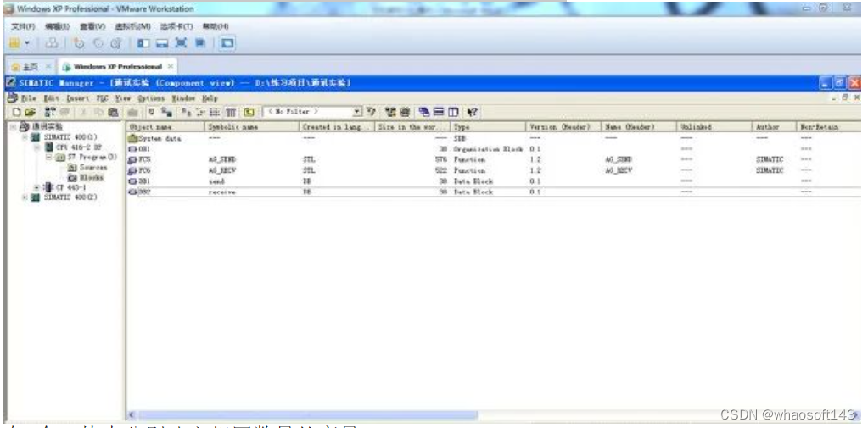Select the FC5 function block icon
868x428 pixels.
pyautogui.click(x=132, y=160)
